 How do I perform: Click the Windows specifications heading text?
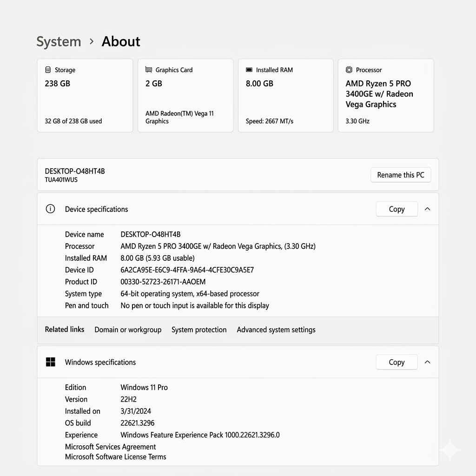click(100, 362)
